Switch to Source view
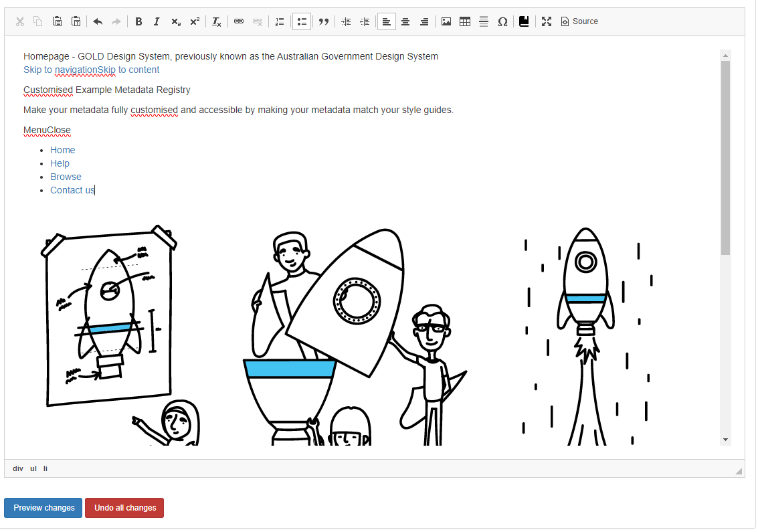The height and width of the screenshot is (532, 758). click(579, 21)
